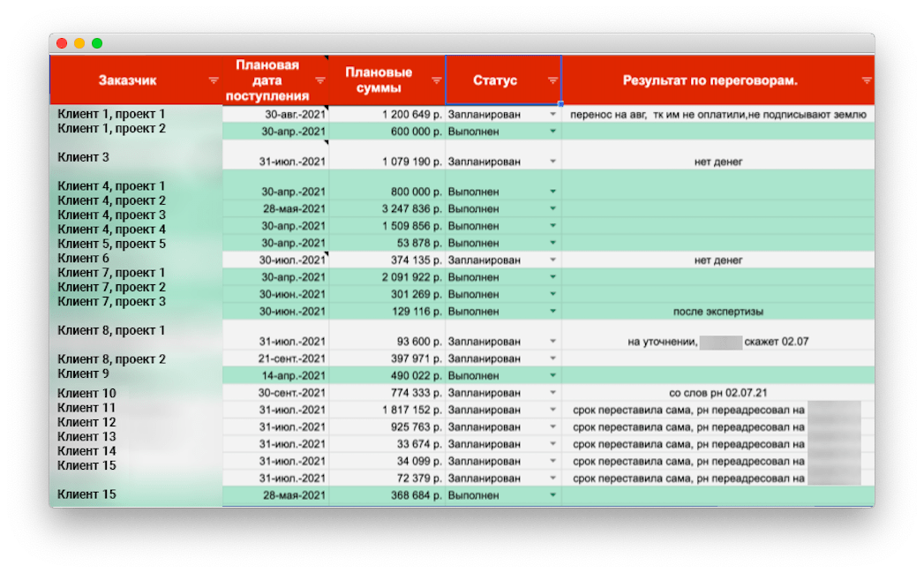This screenshot has height=573, width=924.
Task: Select the cell со слов рн 02.07.21
Action: [717, 393]
